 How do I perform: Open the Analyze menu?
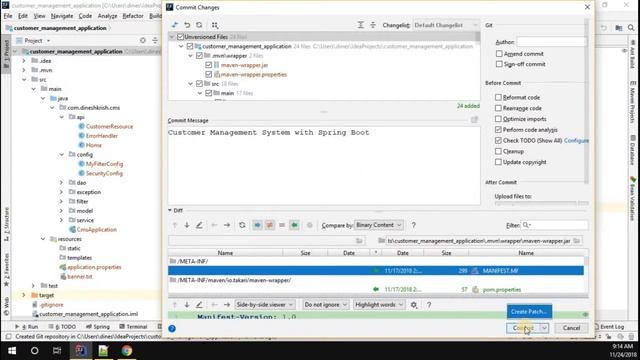tap(107, 16)
